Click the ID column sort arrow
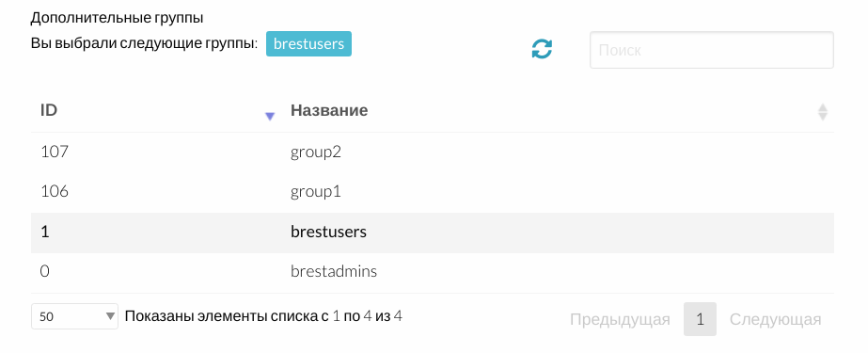868x353 pixels. point(270,117)
